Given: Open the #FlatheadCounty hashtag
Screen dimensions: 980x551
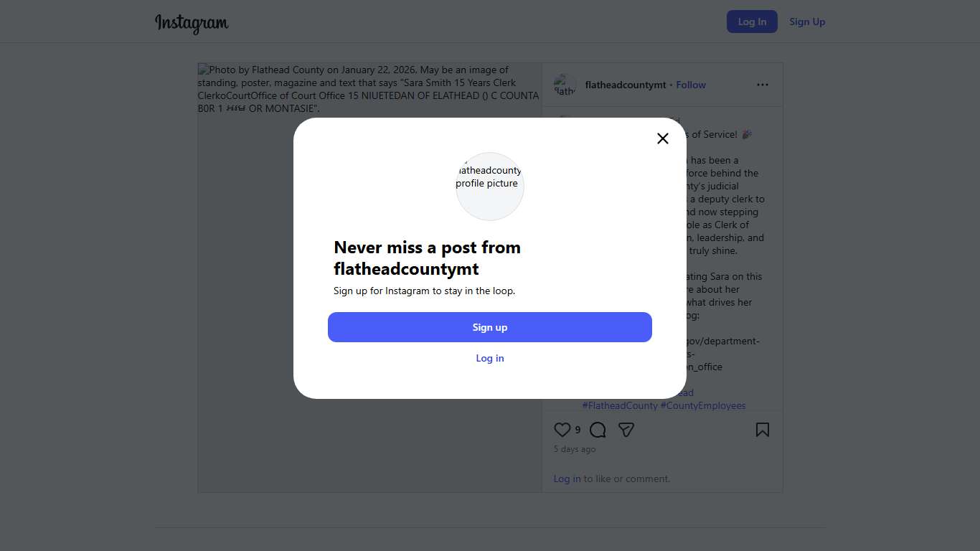Looking at the screenshot, I should pos(620,405).
